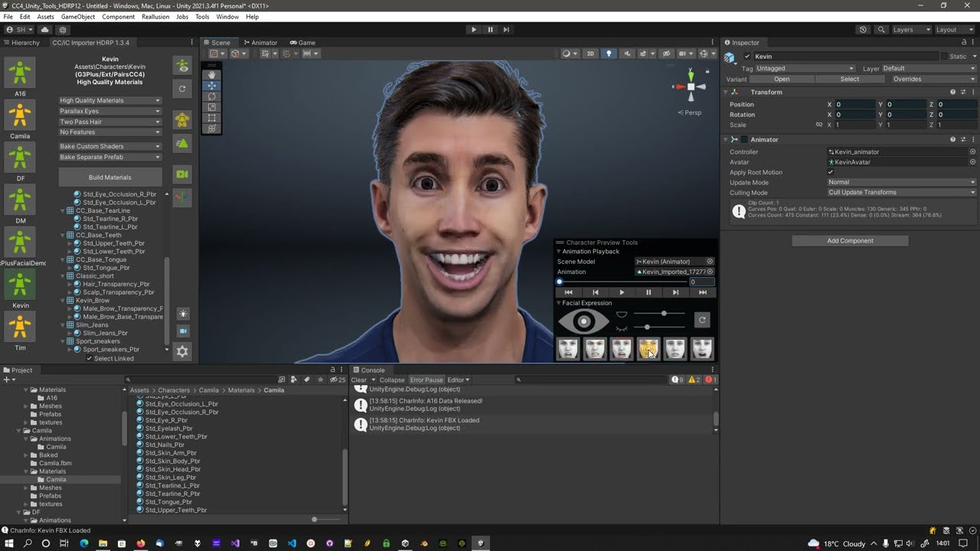This screenshot has width=980, height=551.
Task: Switch to the Game tab
Action: tap(302, 43)
